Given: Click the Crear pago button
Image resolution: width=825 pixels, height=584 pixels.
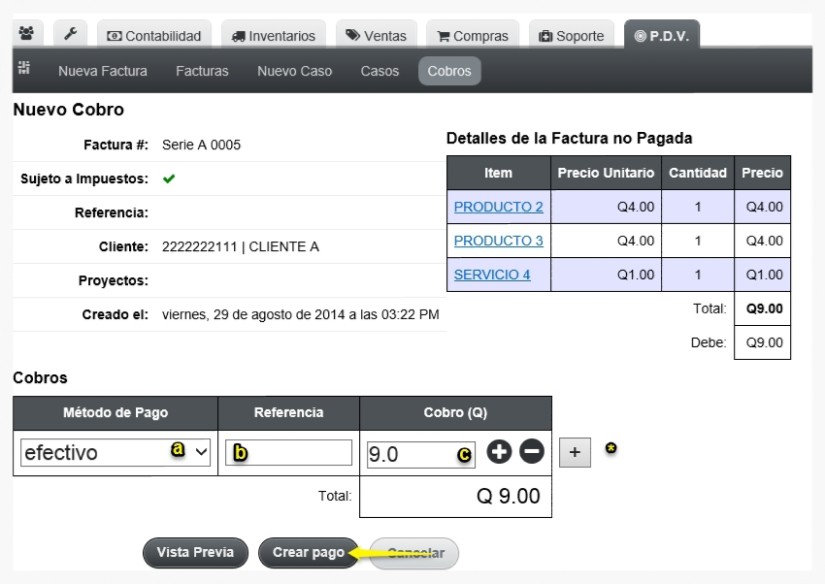Looking at the screenshot, I should [308, 552].
